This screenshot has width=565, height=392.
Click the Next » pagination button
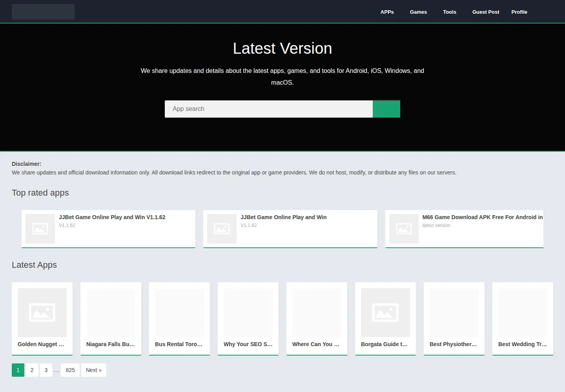click(x=94, y=370)
